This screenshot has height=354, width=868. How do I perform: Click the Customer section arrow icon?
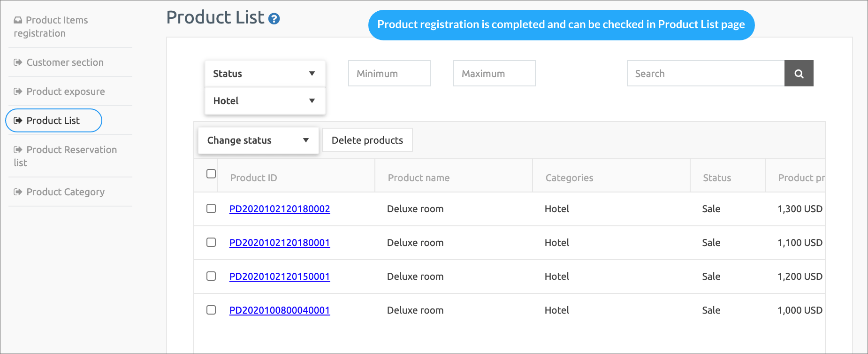(x=18, y=62)
